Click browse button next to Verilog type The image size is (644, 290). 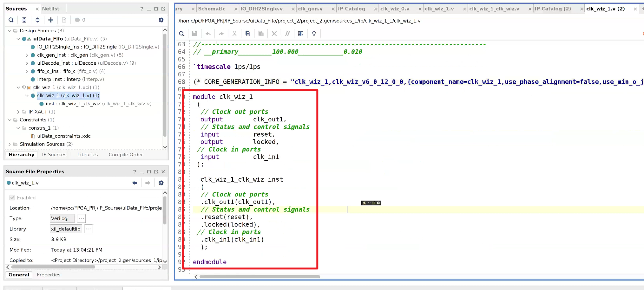coord(82,218)
